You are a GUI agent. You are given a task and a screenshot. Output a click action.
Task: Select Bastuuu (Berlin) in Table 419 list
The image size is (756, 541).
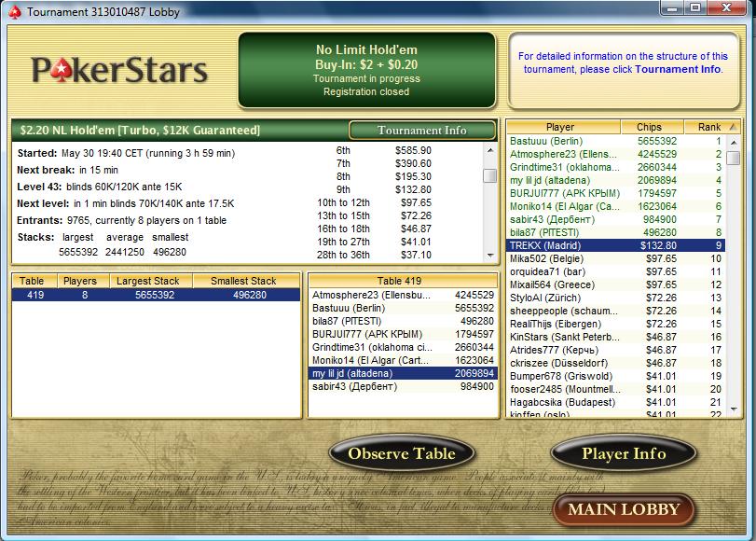tap(403, 308)
